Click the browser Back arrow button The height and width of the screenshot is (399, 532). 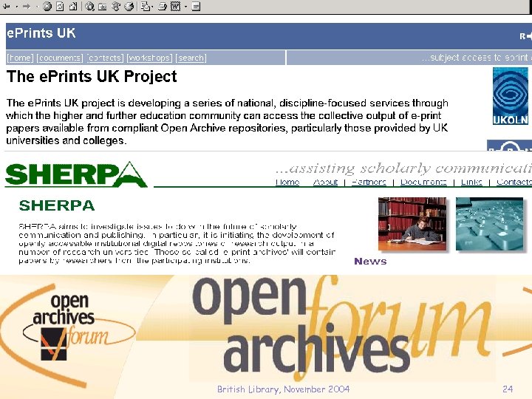pyautogui.click(x=7, y=7)
